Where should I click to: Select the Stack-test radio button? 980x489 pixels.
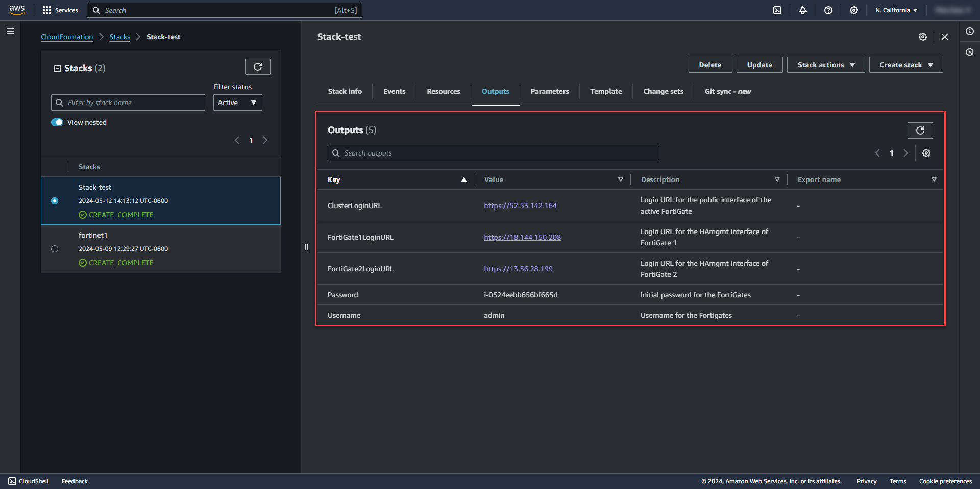55,201
